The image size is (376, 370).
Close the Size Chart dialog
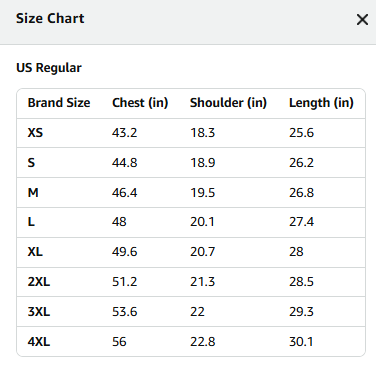(362, 20)
